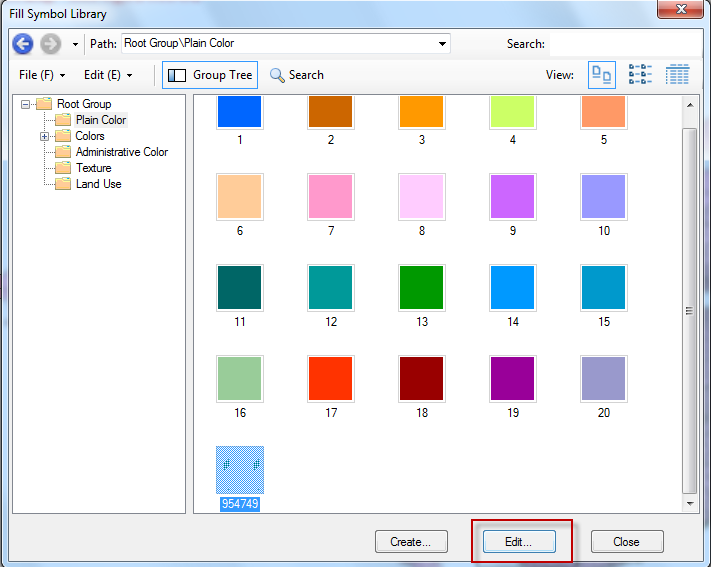Image resolution: width=711 pixels, height=567 pixels.
Task: Switch to details view mode
Action: point(677,75)
